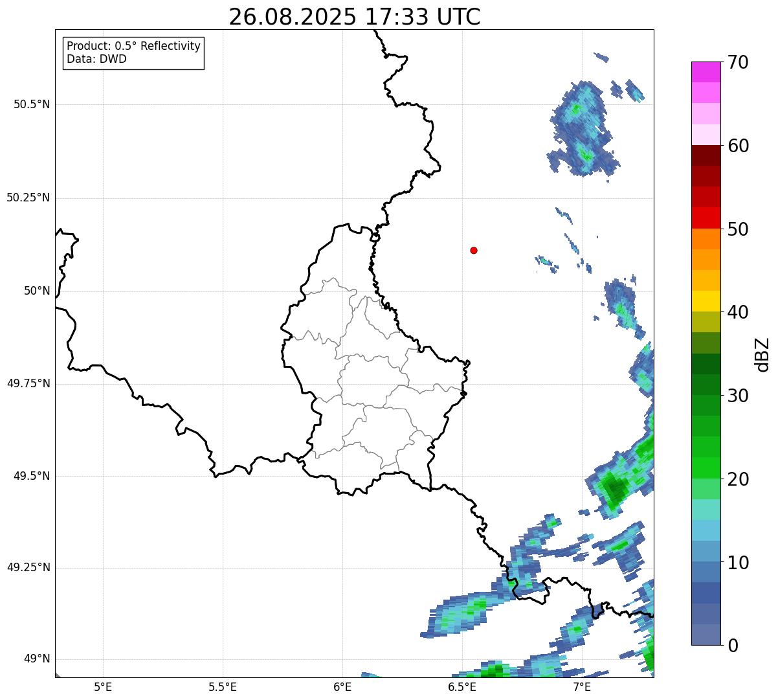Click the 49.75°N latitude label
The image size is (778, 700).
28,383
